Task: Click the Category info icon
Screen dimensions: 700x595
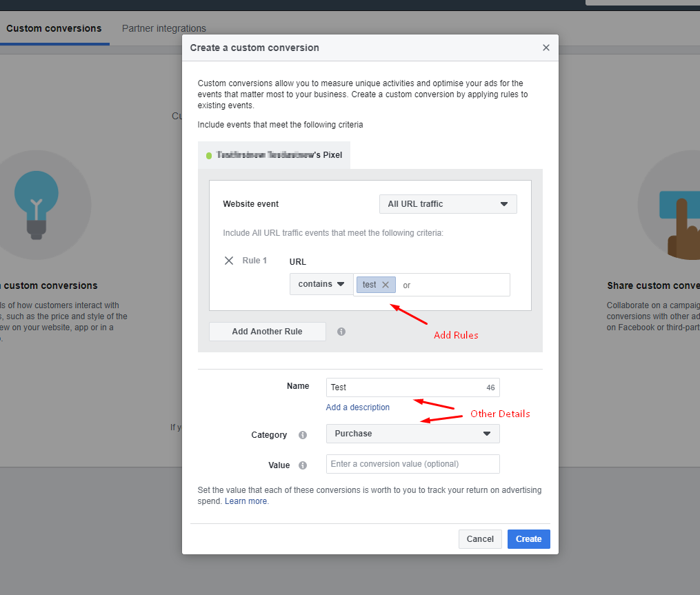Action: pos(302,435)
